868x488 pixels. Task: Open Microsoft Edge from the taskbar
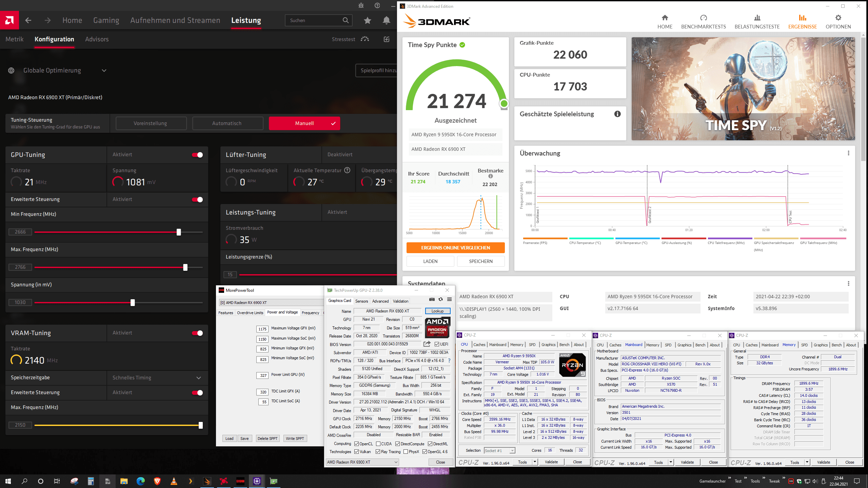click(x=140, y=481)
